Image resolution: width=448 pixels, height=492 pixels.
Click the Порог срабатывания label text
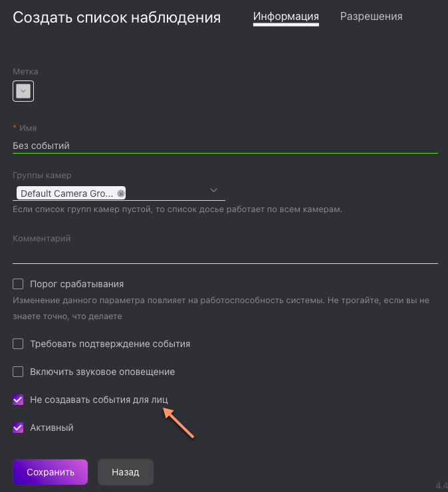pyautogui.click(x=76, y=284)
